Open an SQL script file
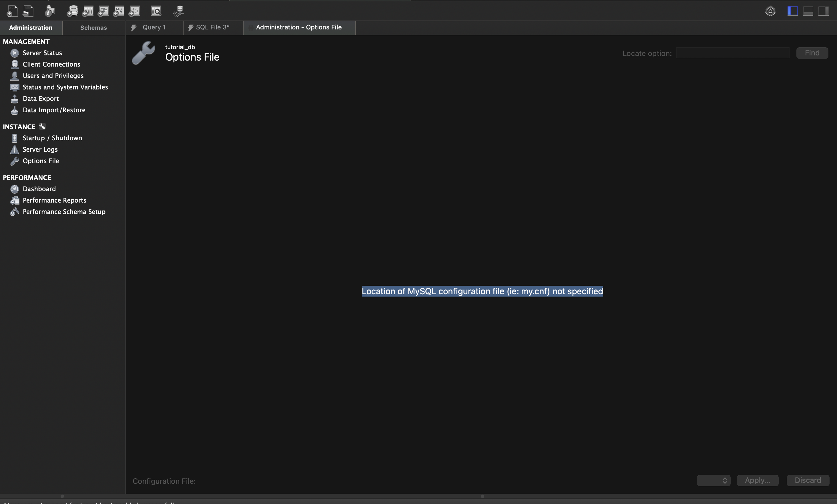 pos(28,11)
